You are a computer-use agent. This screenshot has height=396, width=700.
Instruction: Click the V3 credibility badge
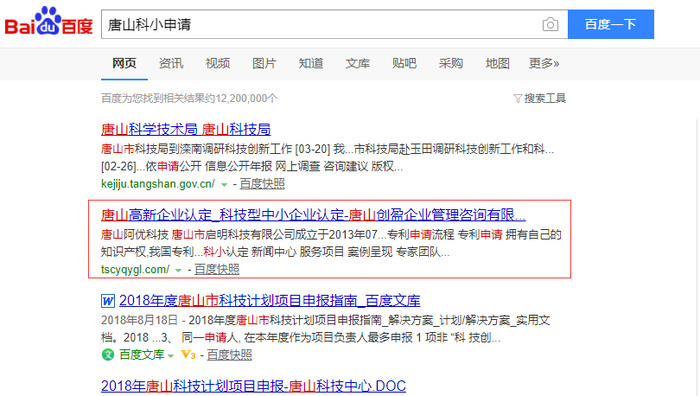pyautogui.click(x=188, y=355)
